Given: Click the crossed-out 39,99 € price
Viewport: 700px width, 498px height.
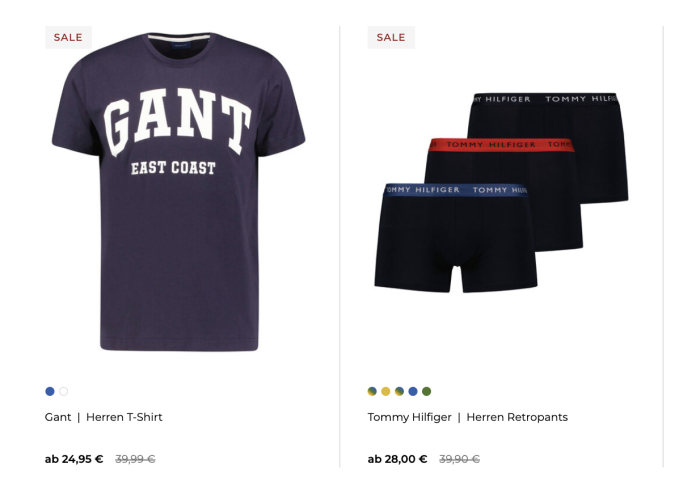Looking at the screenshot, I should 135,459.
